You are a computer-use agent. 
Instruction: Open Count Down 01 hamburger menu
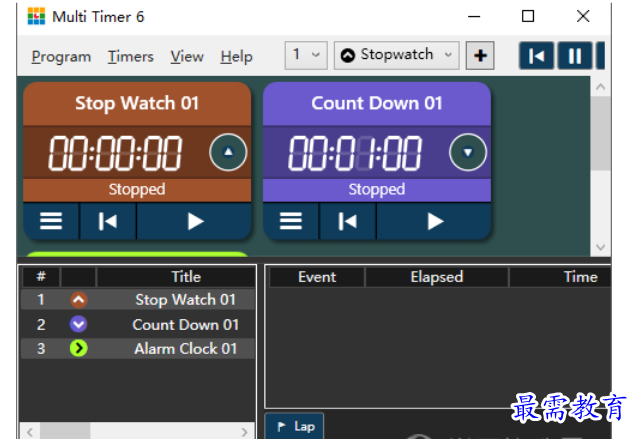pyautogui.click(x=291, y=221)
